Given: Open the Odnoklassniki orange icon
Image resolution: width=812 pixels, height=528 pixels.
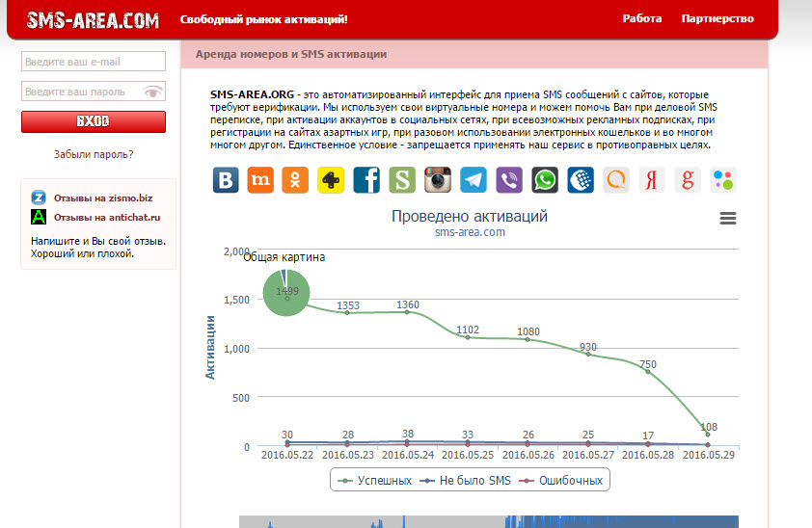Looking at the screenshot, I should click(295, 180).
